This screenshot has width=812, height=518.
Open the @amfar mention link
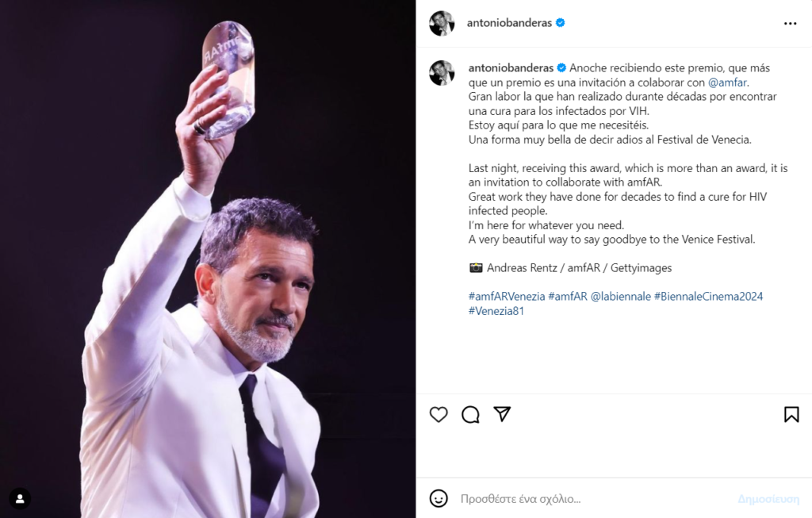click(727, 82)
